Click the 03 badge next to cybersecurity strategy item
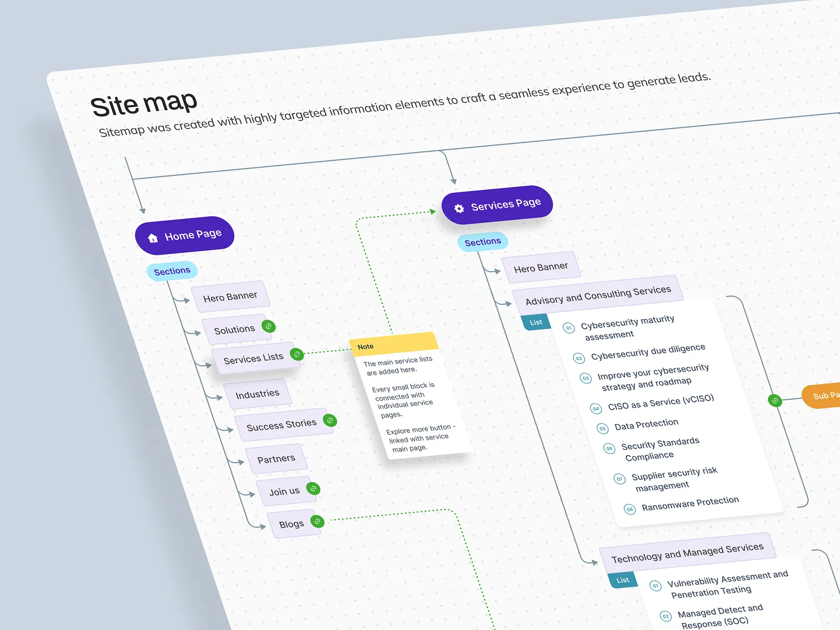Viewport: 840px width, 630px height. 586,379
